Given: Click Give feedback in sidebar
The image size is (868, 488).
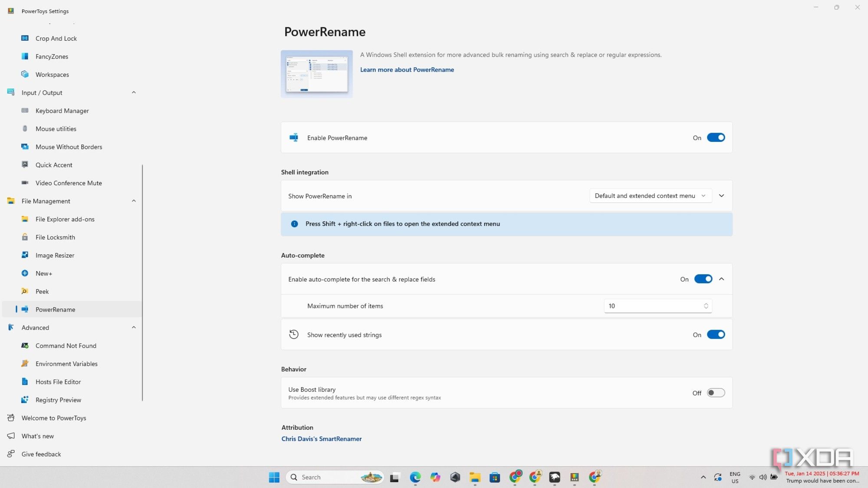Looking at the screenshot, I should point(72,454).
